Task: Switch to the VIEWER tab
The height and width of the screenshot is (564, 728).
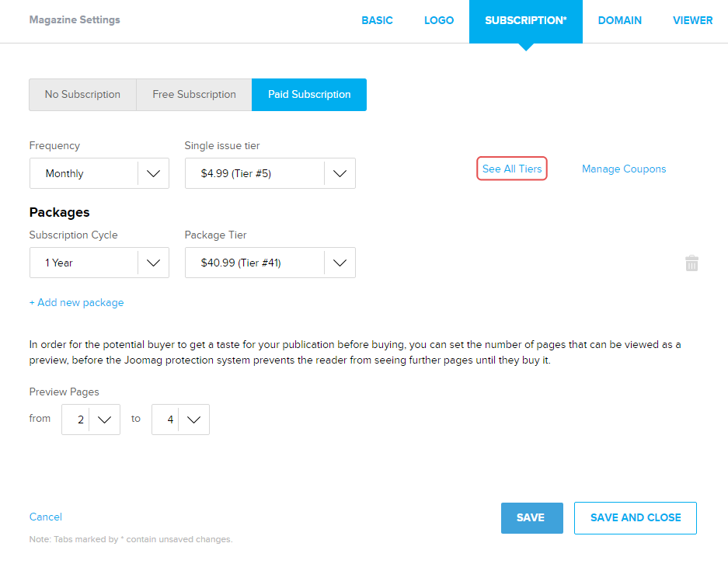Action: (692, 21)
